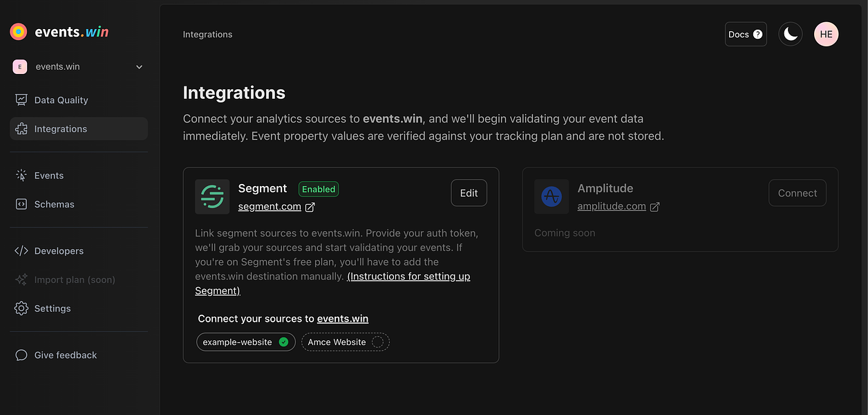Screen dimensions: 868x415
Task: Click the Segment logo icon
Action: pyautogui.click(x=212, y=196)
